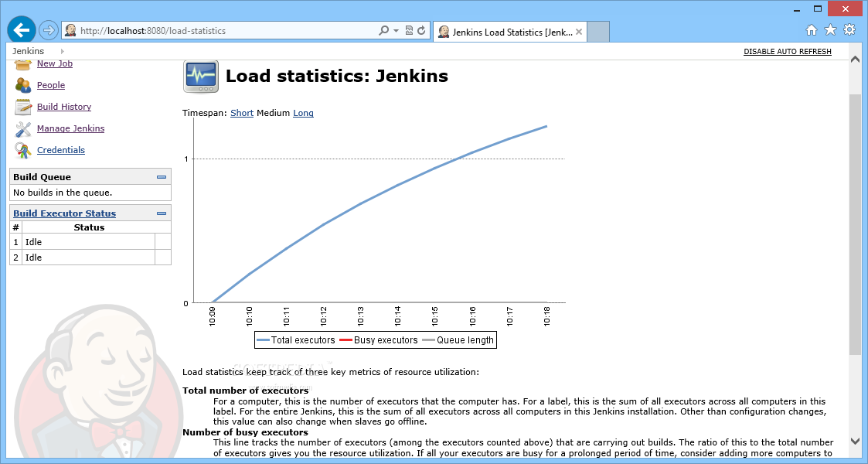
Task: Click the Jenkins breadcrumb link
Action: point(29,51)
